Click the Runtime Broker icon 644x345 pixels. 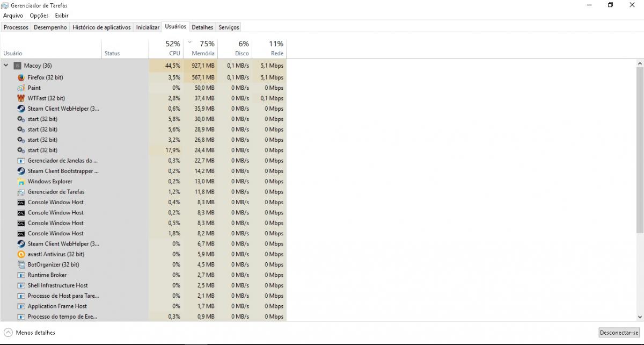tap(20, 275)
